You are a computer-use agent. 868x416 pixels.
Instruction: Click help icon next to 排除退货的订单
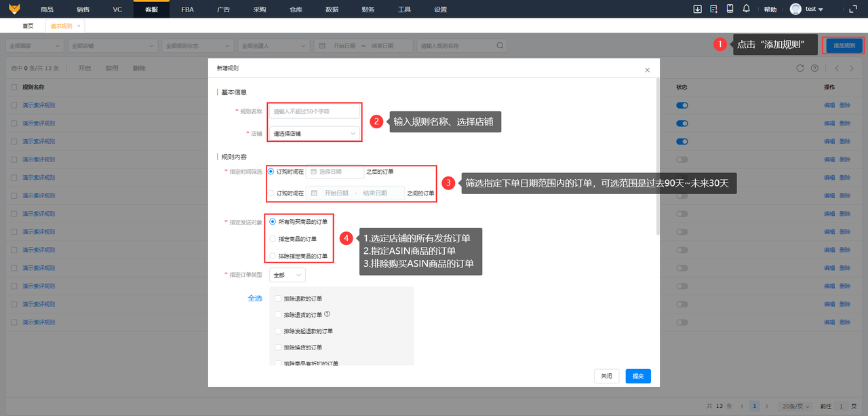327,314
